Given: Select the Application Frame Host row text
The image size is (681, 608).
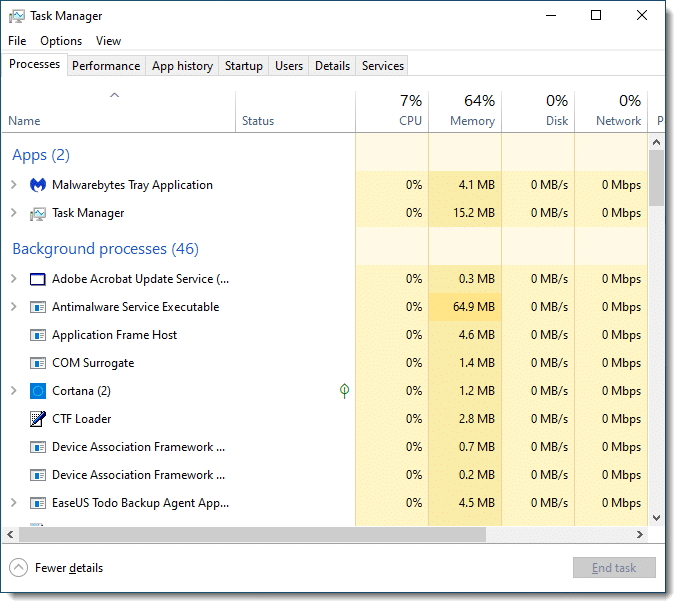Looking at the screenshot, I should coord(115,337).
